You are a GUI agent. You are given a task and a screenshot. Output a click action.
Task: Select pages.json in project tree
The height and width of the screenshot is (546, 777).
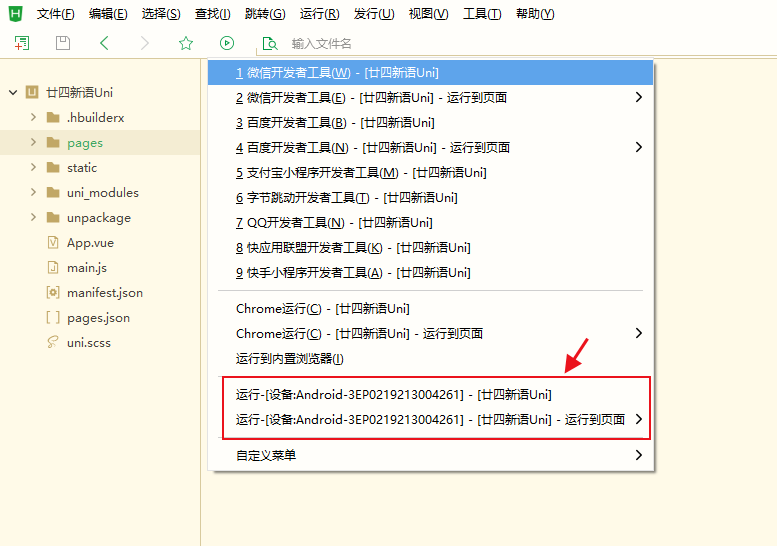[100, 318]
